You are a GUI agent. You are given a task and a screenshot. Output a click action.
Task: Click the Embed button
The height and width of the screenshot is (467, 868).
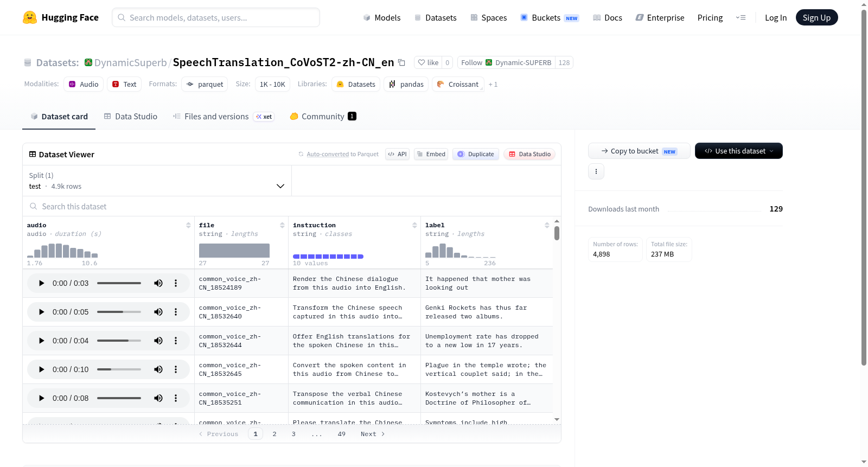tap(431, 154)
